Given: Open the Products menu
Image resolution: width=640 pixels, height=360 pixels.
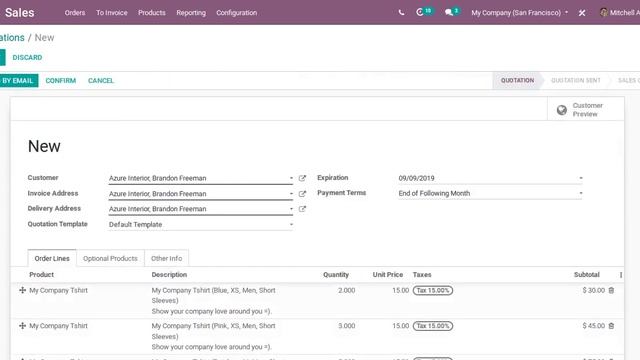Looking at the screenshot, I should 151,13.
